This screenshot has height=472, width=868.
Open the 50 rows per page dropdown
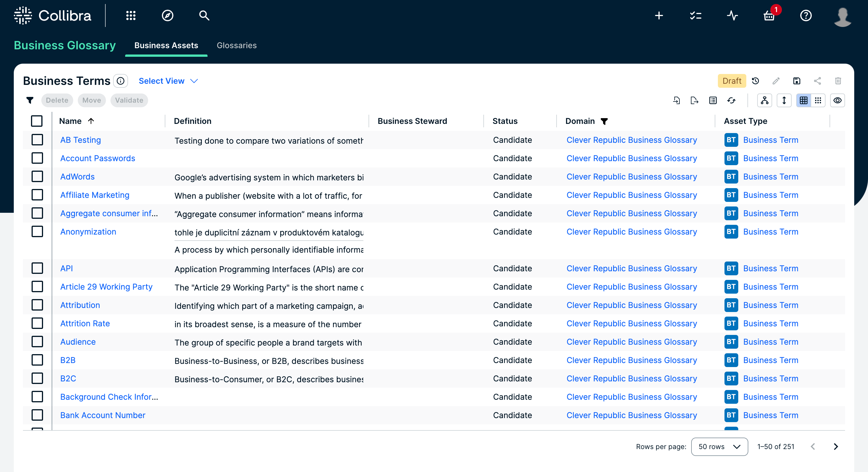coord(719,447)
